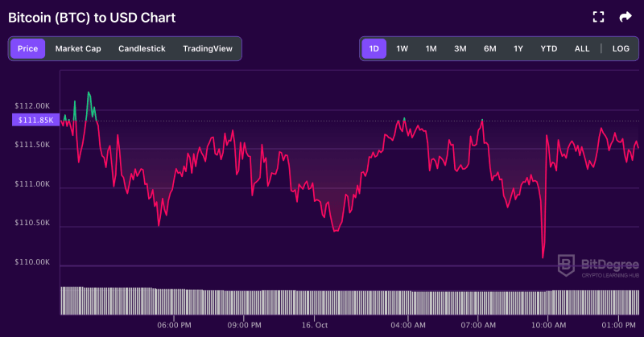644x337 pixels.
Task: Click the 10:00 AM axis label
Action: [x=549, y=325]
